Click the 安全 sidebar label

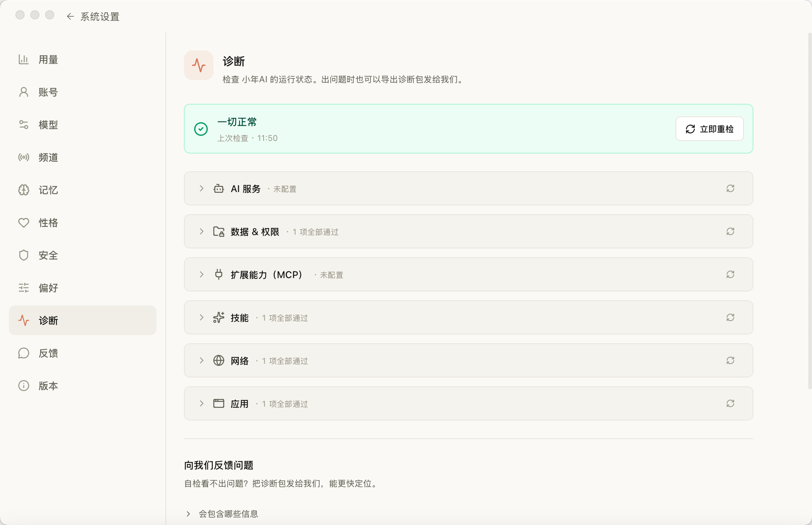click(x=48, y=255)
